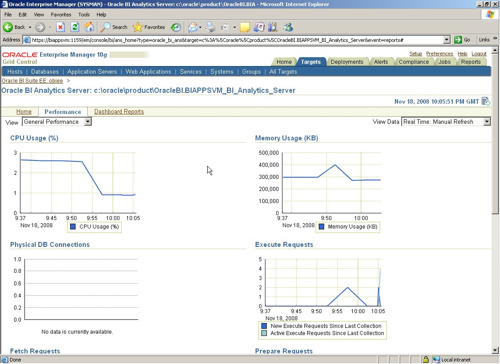Click the Logout link

pyautogui.click(x=479, y=54)
